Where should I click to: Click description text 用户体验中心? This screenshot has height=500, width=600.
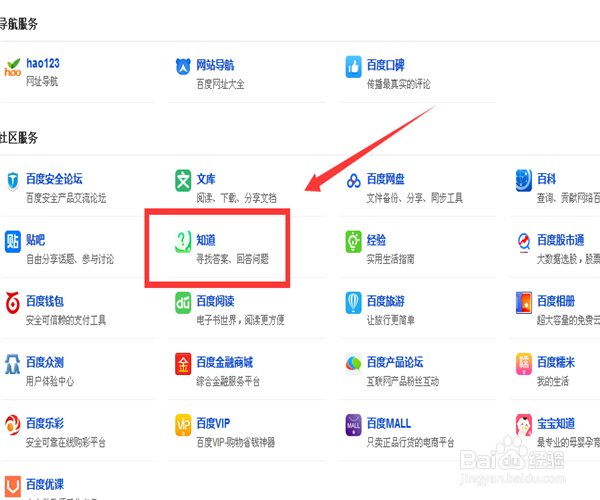[x=50, y=381]
